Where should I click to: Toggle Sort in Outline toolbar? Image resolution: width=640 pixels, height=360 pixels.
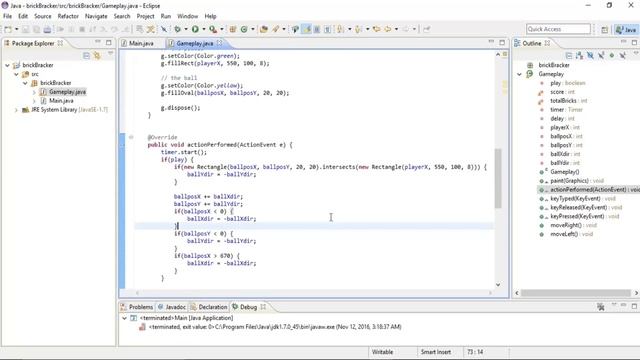[x=580, y=55]
